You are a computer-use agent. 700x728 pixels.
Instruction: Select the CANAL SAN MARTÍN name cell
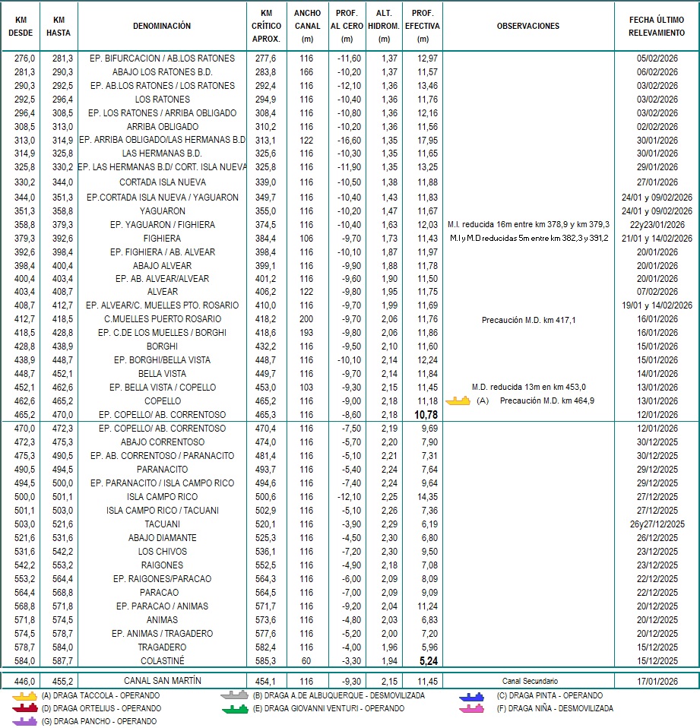(x=162, y=681)
